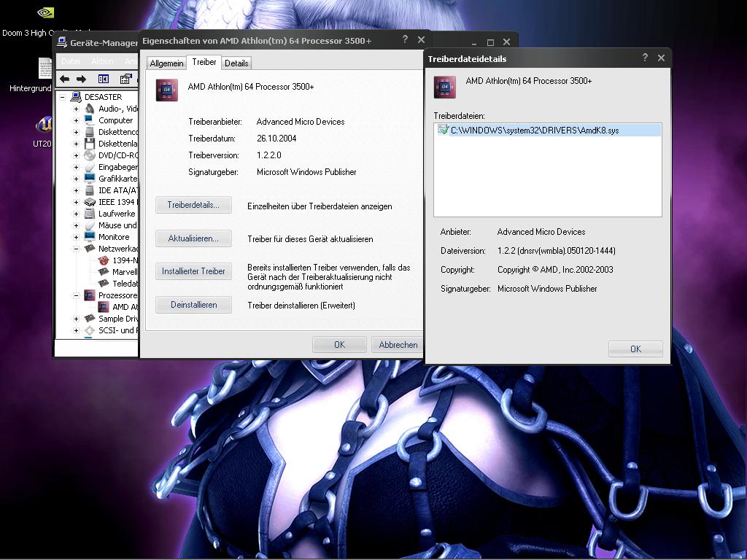Screen dimensions: 747x560
Task: Click the Aktualisieren... button
Action: (x=193, y=238)
